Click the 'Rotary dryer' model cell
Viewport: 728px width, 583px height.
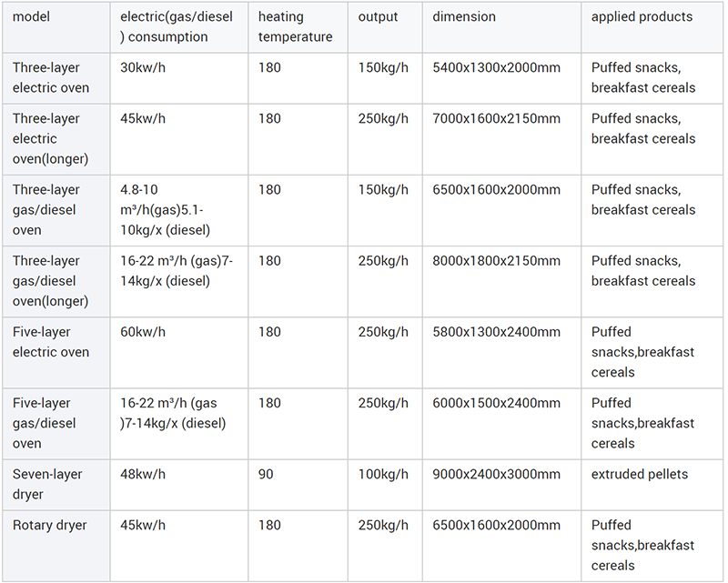[x=56, y=546]
